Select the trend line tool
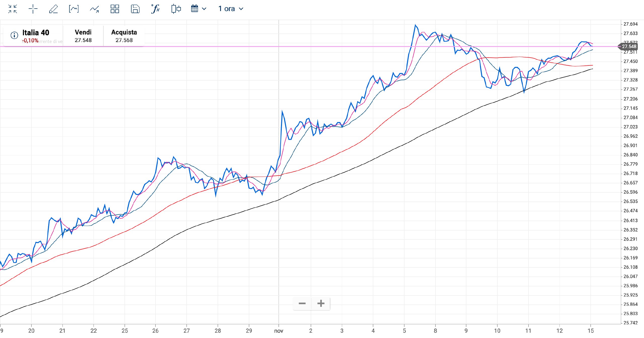This screenshot has height=338, width=644. point(94,9)
